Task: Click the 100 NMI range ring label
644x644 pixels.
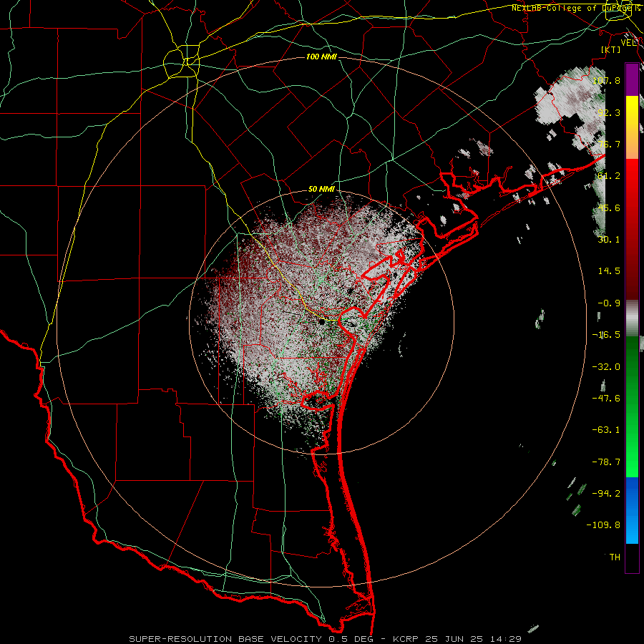Action: click(x=321, y=57)
